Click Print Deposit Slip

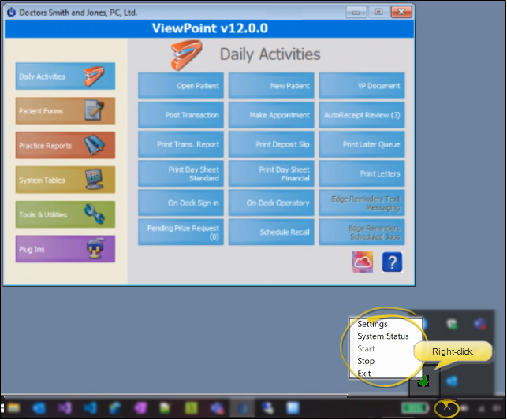271,144
